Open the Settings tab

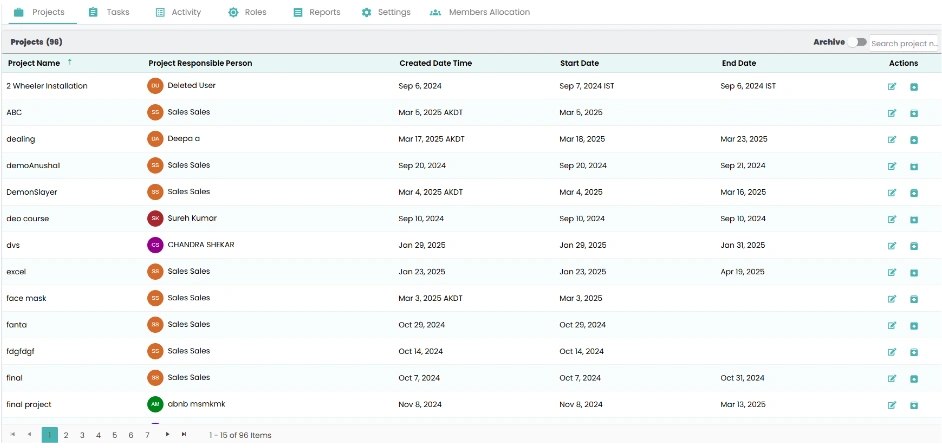click(386, 12)
